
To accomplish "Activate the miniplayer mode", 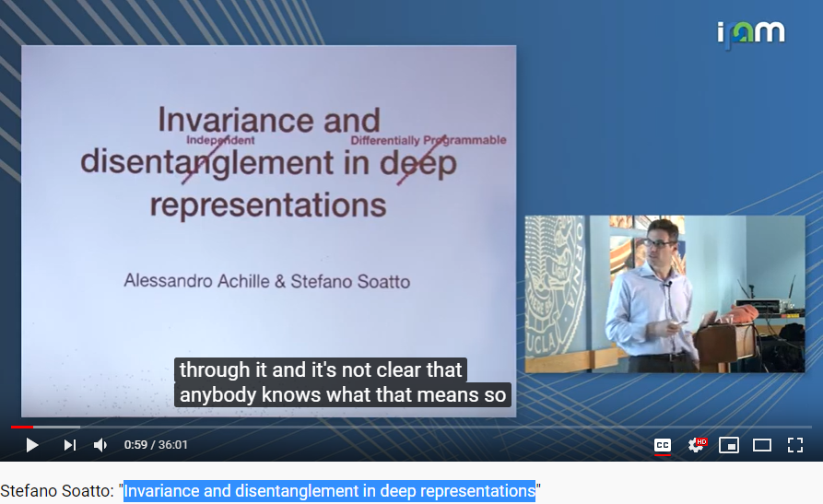I will click(x=729, y=445).
